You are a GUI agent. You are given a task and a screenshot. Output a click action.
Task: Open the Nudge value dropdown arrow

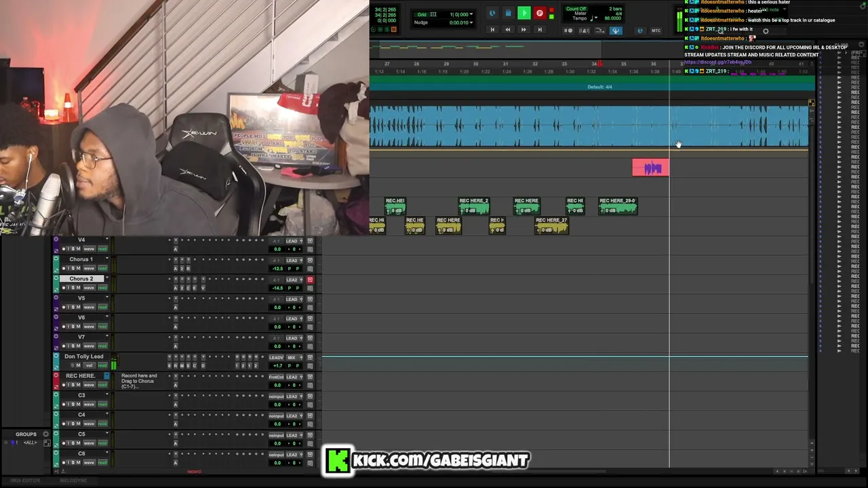pyautogui.click(x=471, y=22)
